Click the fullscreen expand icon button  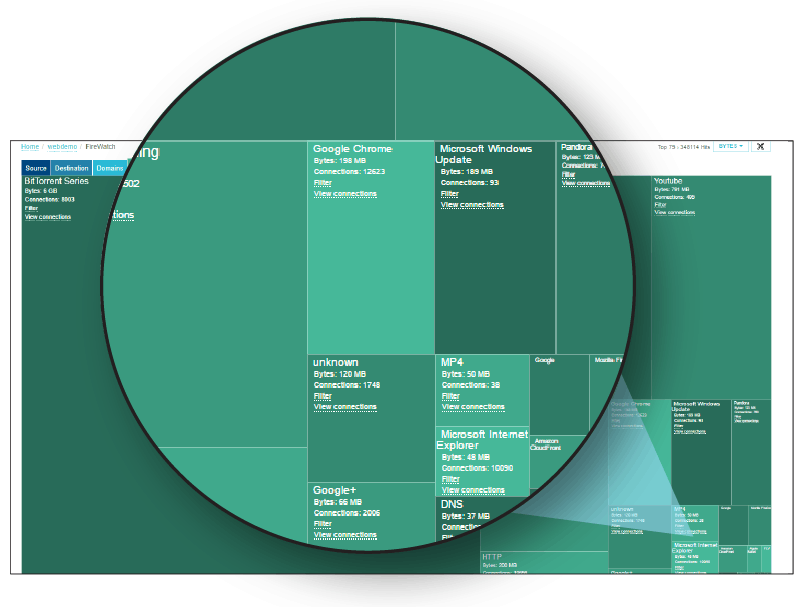760,146
